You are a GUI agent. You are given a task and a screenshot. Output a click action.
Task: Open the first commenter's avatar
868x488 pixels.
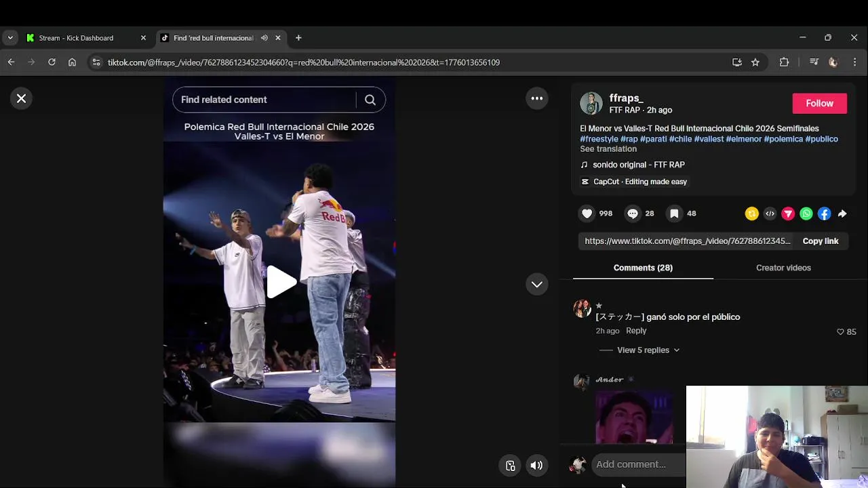tap(582, 308)
